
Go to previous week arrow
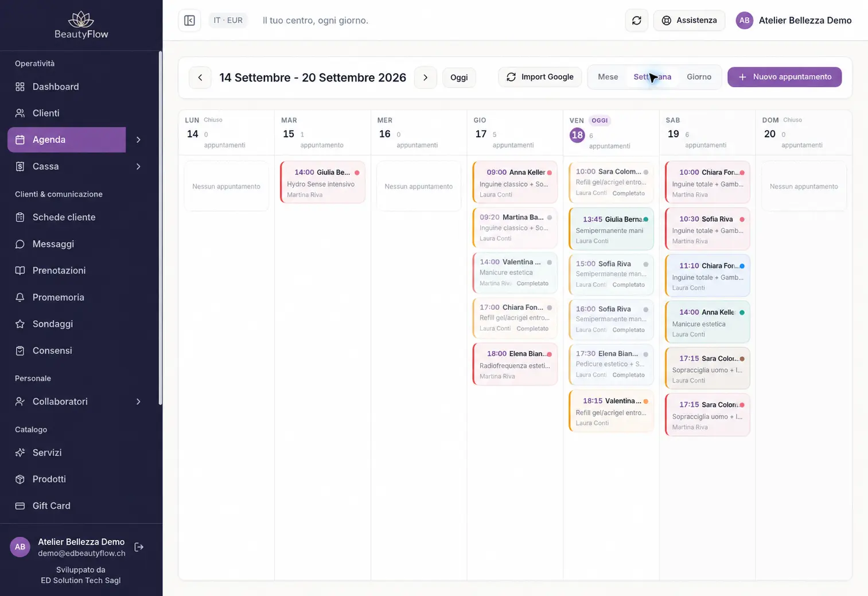pyautogui.click(x=200, y=77)
